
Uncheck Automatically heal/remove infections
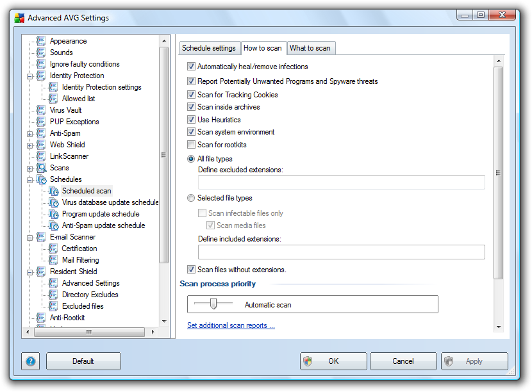click(192, 67)
